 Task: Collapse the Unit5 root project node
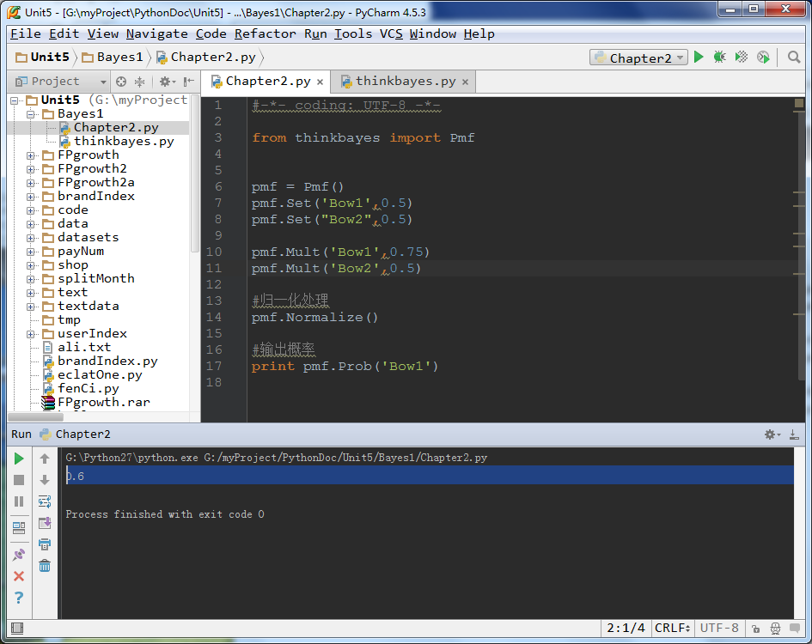15,100
